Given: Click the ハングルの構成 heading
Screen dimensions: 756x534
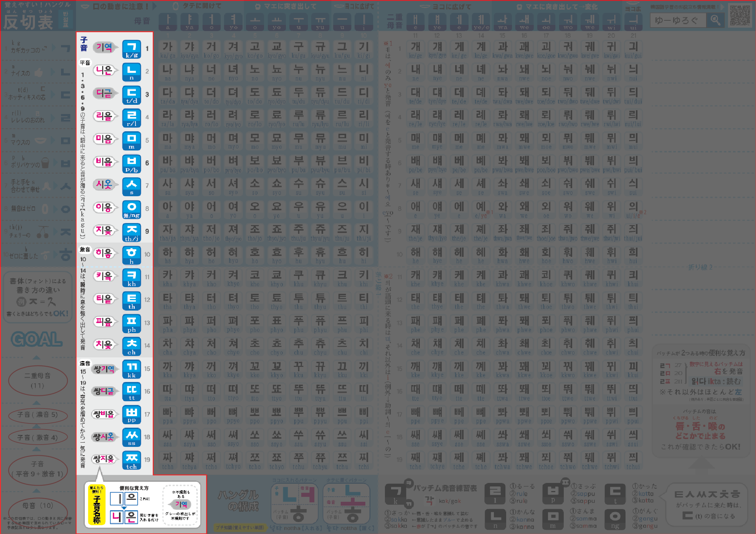Looking at the screenshot, I should point(238,500).
